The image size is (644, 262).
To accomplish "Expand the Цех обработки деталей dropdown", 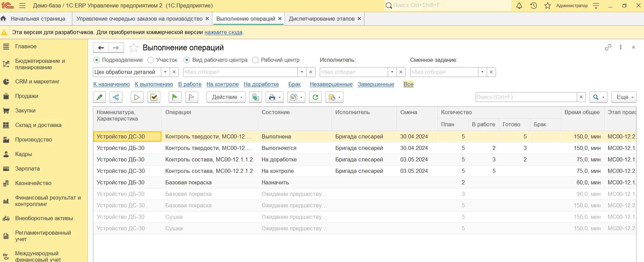I will (165, 72).
